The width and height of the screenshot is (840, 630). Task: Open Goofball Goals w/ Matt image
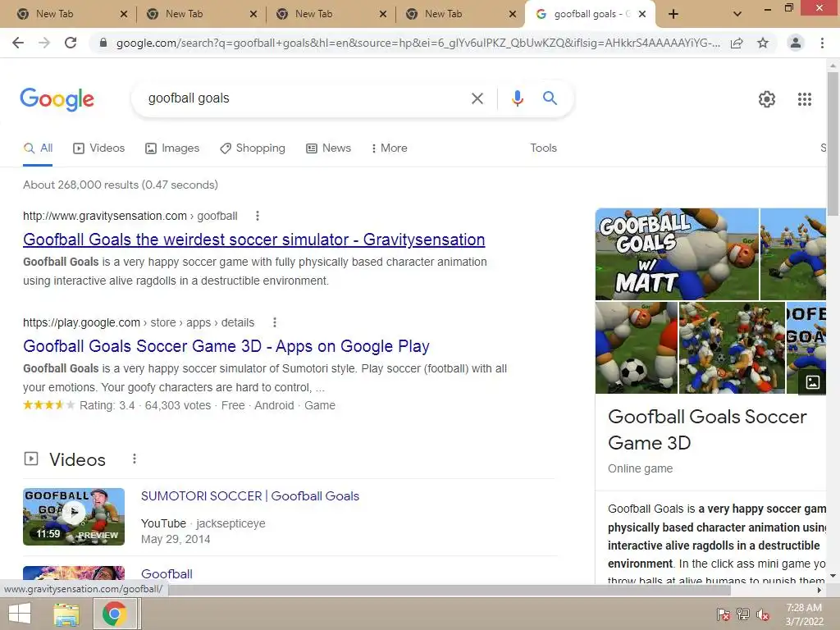pos(677,254)
